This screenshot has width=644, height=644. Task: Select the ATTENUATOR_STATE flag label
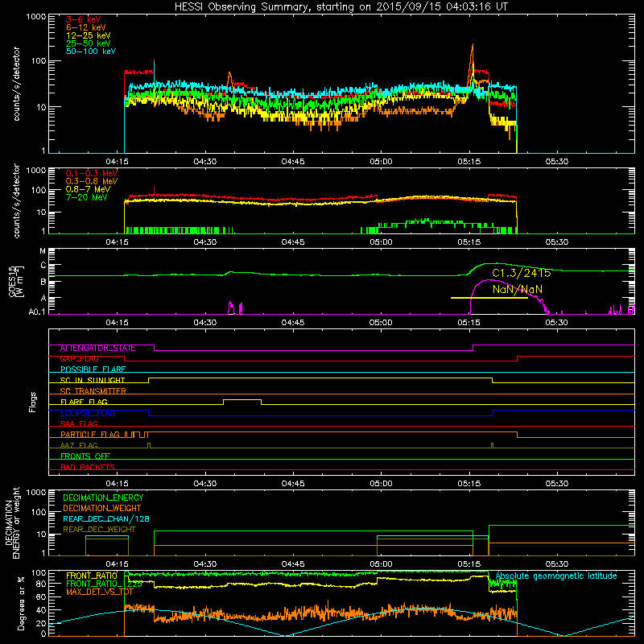tap(97, 349)
